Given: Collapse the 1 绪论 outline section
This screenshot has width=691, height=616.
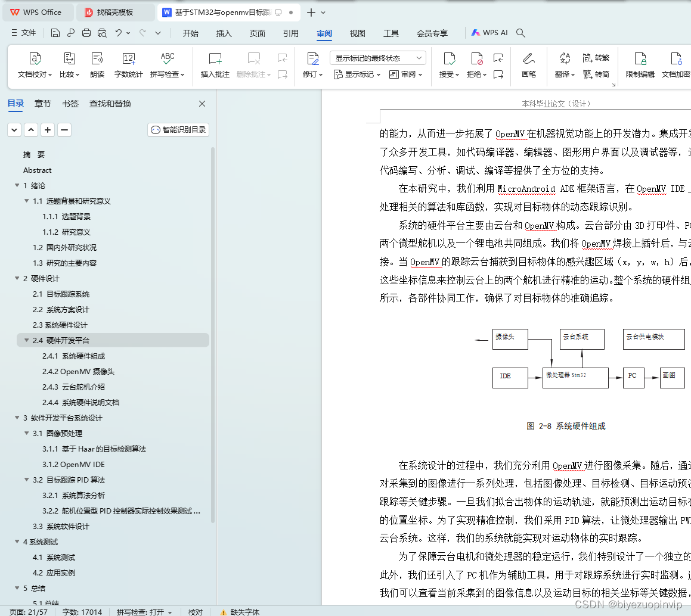Looking at the screenshot, I should tap(17, 185).
